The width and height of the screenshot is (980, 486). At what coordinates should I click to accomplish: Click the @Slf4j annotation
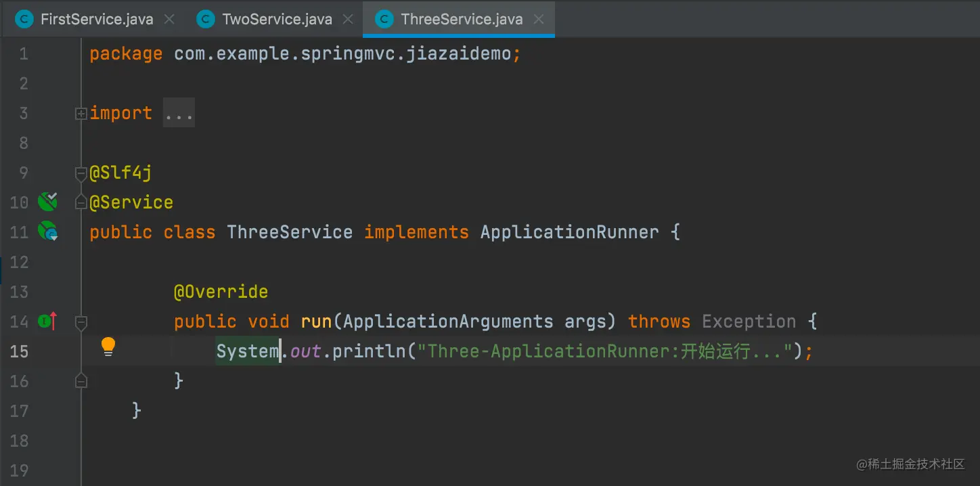point(120,173)
